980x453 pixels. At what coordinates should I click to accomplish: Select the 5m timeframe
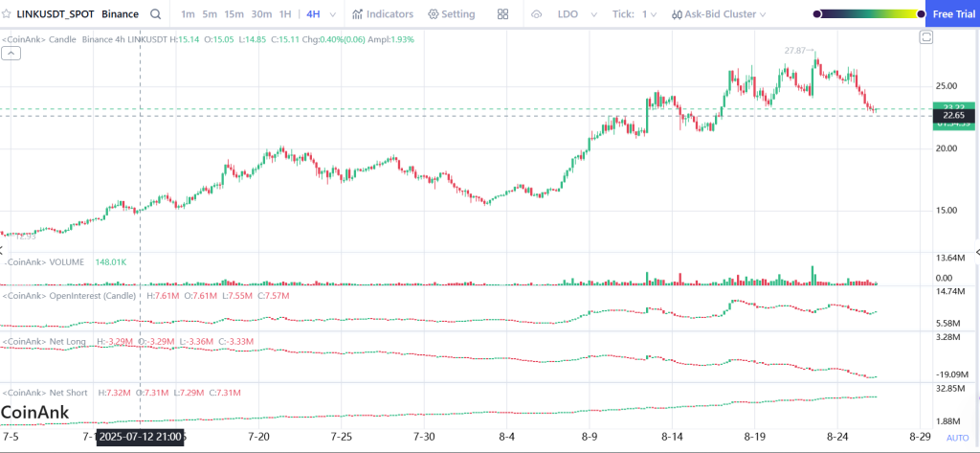tap(210, 13)
